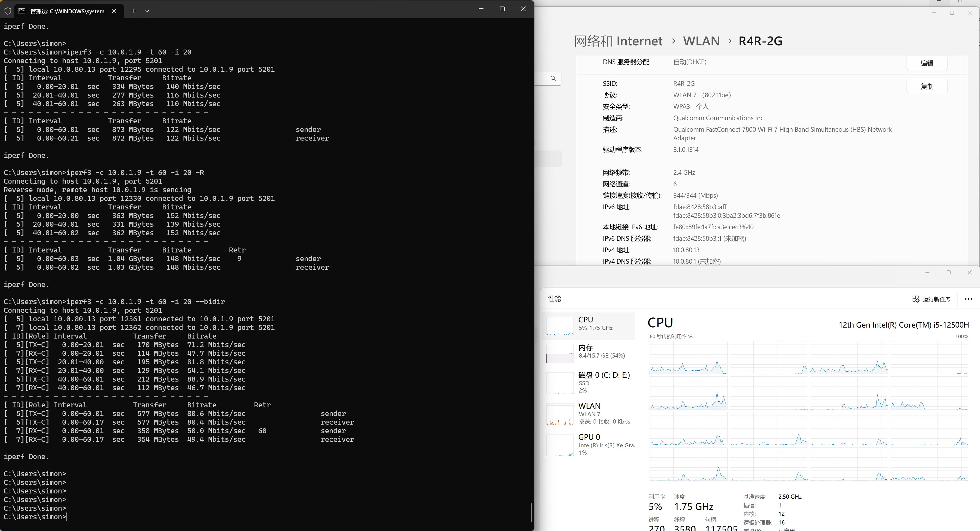
Task: Maximize the Task Manager window
Action: click(948, 272)
